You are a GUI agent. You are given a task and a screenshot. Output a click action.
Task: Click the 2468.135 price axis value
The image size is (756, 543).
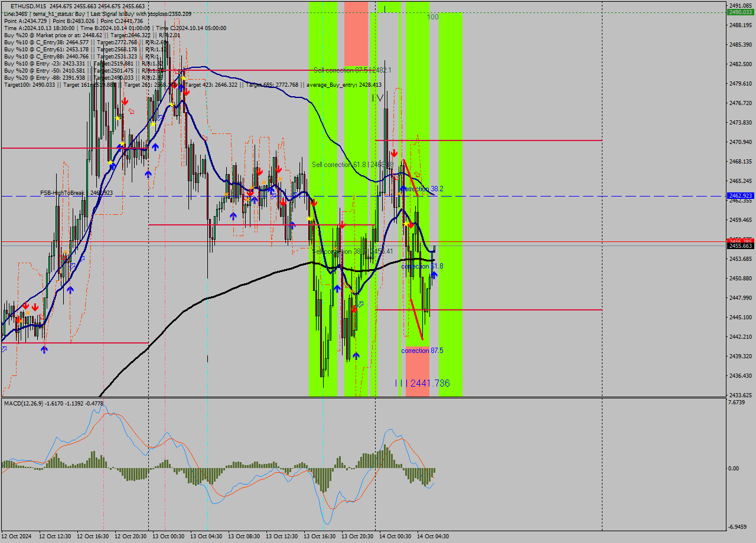[742, 162]
